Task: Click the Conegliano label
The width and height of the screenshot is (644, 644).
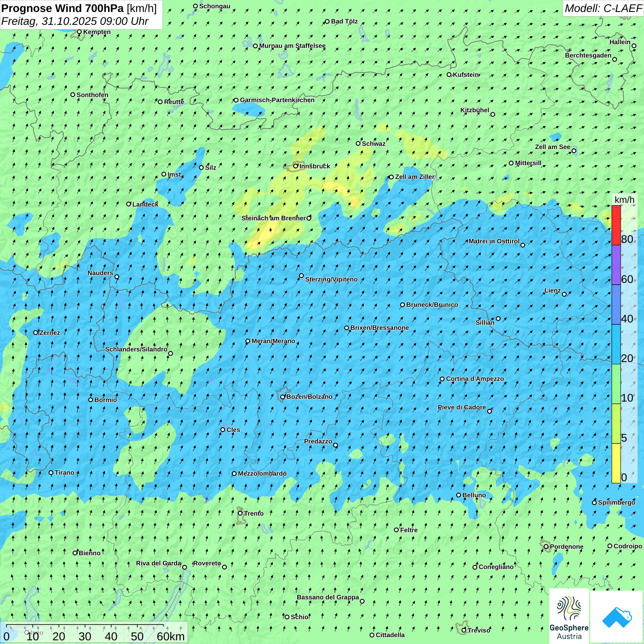Action: coord(496,567)
